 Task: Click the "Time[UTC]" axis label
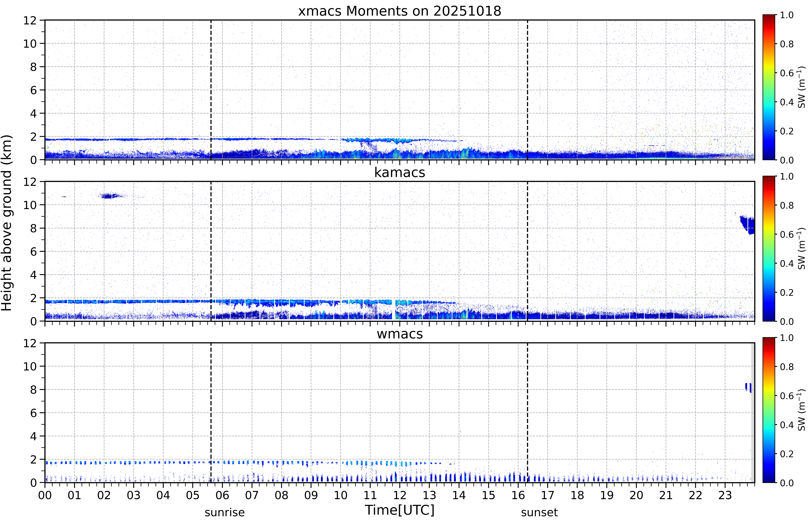point(400,510)
